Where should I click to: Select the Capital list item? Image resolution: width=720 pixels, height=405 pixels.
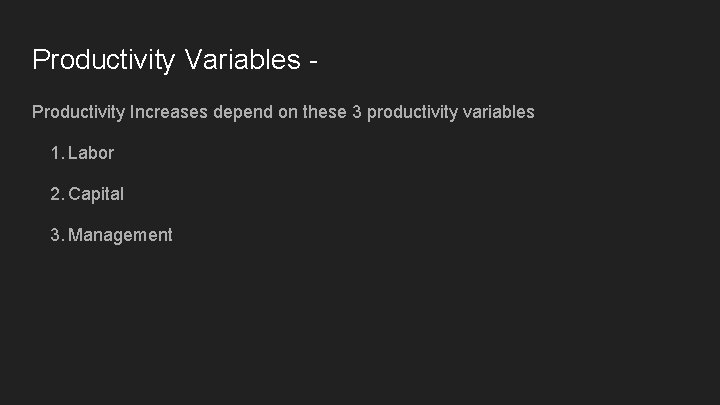tap(96, 194)
